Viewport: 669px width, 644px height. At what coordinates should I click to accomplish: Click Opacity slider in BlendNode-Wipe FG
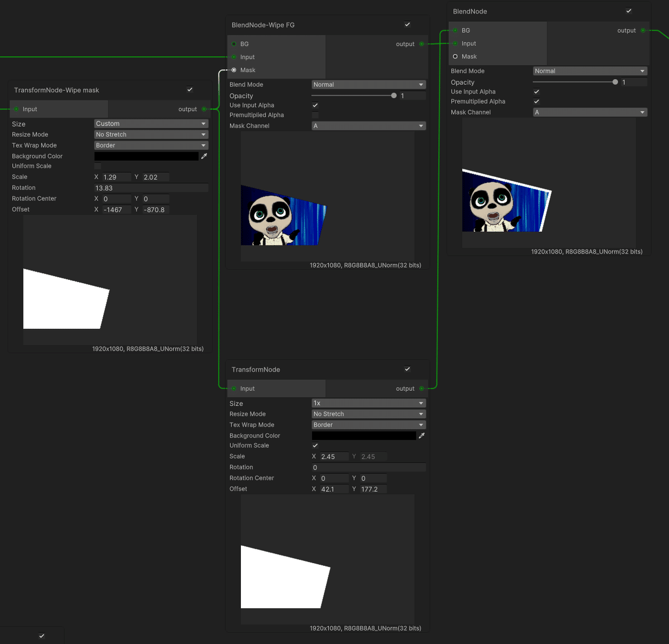[353, 96]
